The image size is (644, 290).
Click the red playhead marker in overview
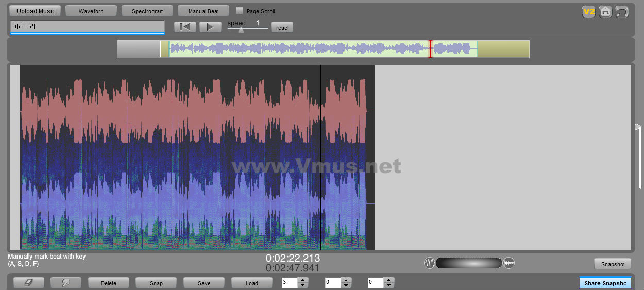(x=430, y=49)
